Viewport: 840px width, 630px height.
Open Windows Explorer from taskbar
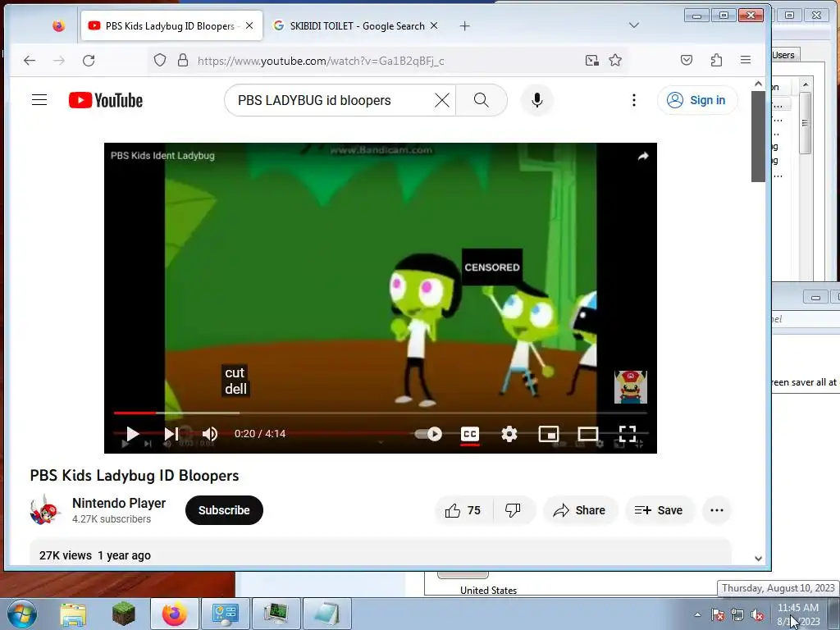pyautogui.click(x=73, y=614)
